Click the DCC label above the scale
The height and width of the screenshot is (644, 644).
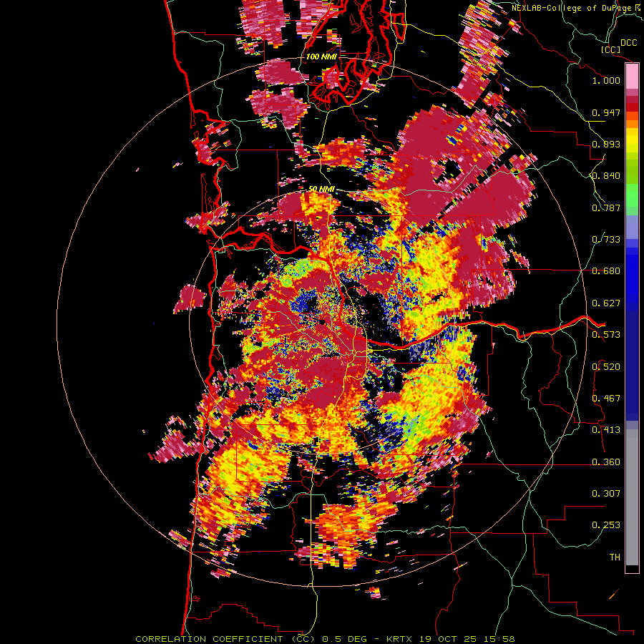point(629,43)
